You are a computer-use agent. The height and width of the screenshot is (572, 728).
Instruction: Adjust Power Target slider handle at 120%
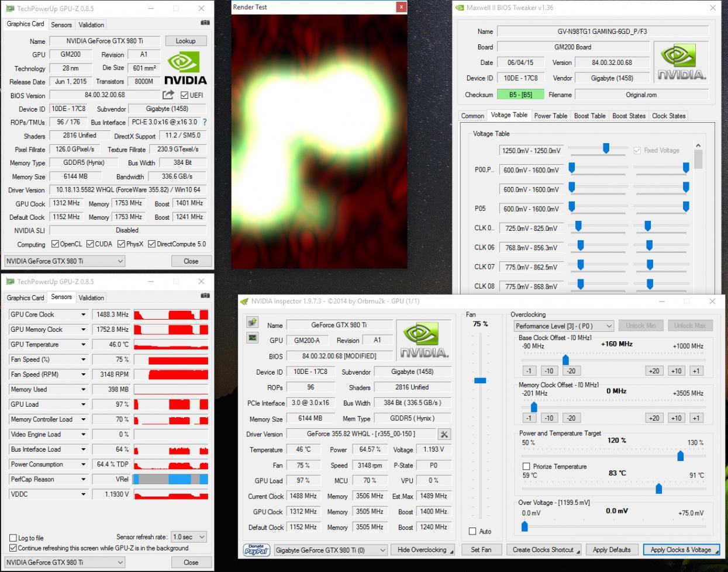(x=680, y=456)
